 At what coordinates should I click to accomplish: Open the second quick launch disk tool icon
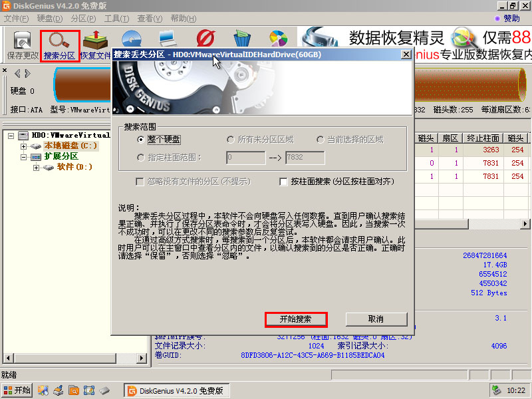tap(59, 390)
